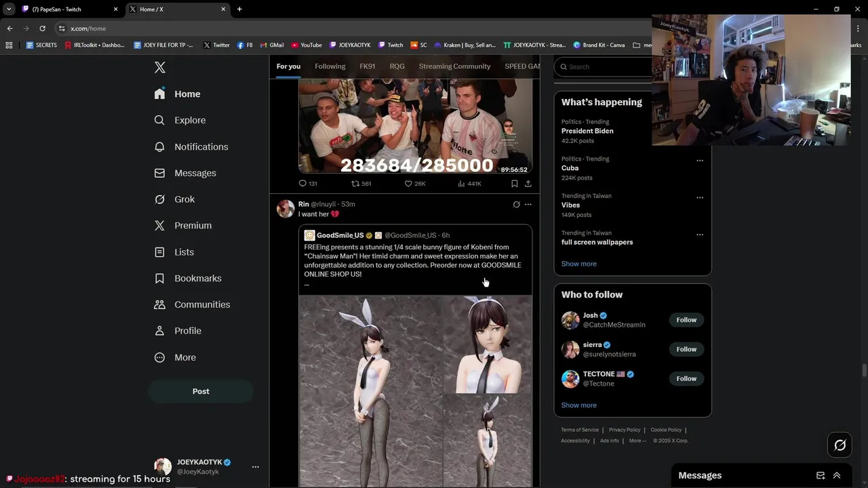Viewport: 868px width, 488px height.
Task: Click the X search field
Action: tap(604, 66)
